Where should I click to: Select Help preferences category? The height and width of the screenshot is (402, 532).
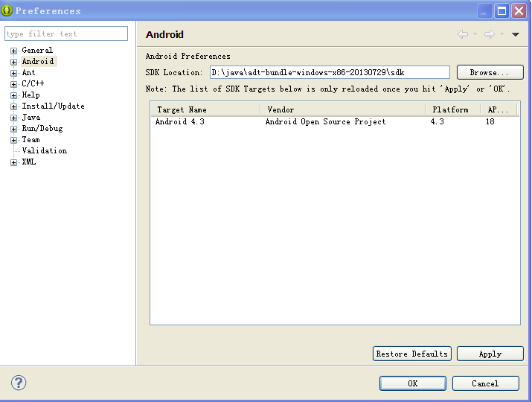pyautogui.click(x=31, y=95)
